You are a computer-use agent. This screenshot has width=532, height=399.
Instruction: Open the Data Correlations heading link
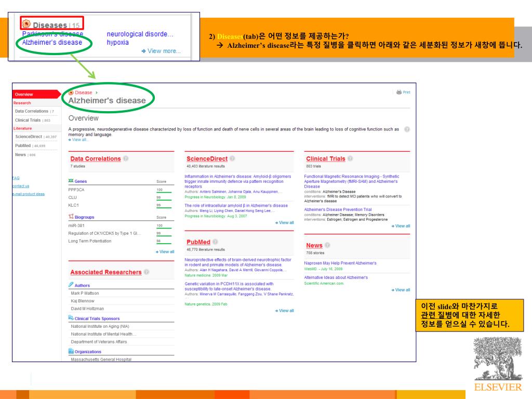pyautogui.click(x=96, y=159)
